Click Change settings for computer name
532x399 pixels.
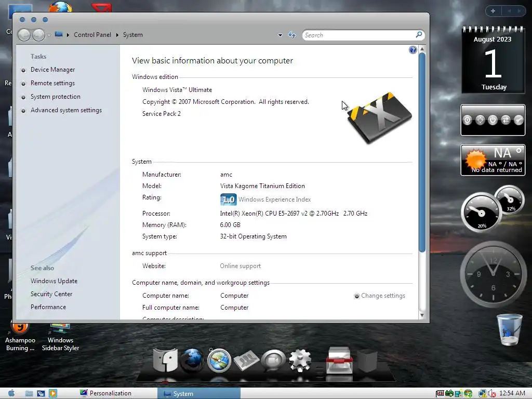point(383,296)
